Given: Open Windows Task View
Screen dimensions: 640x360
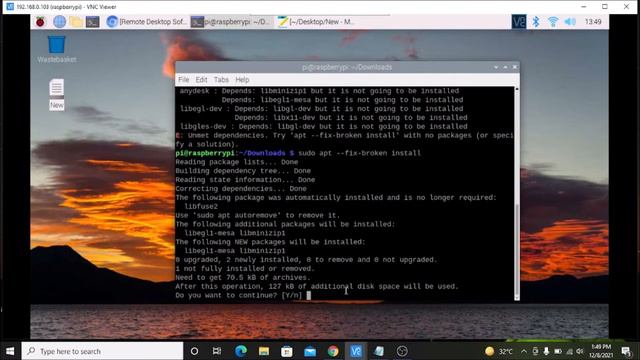Looking at the screenshot, I should 217,351.
